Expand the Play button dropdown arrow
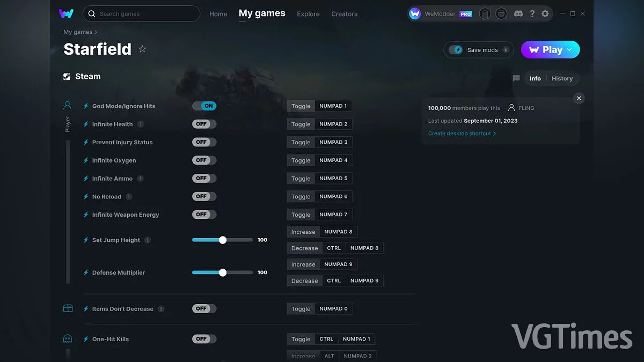 tap(569, 50)
